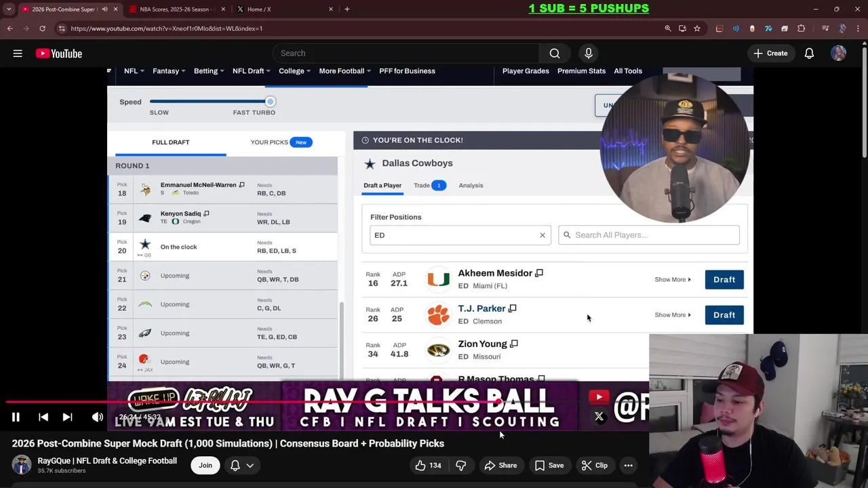
Task: Select the Draft a Player tab
Action: [382, 186]
